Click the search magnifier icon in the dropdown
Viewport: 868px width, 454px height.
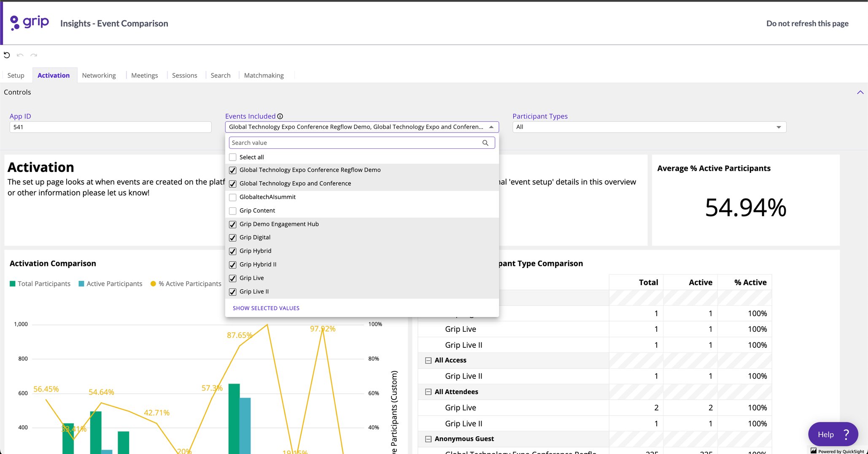(485, 143)
